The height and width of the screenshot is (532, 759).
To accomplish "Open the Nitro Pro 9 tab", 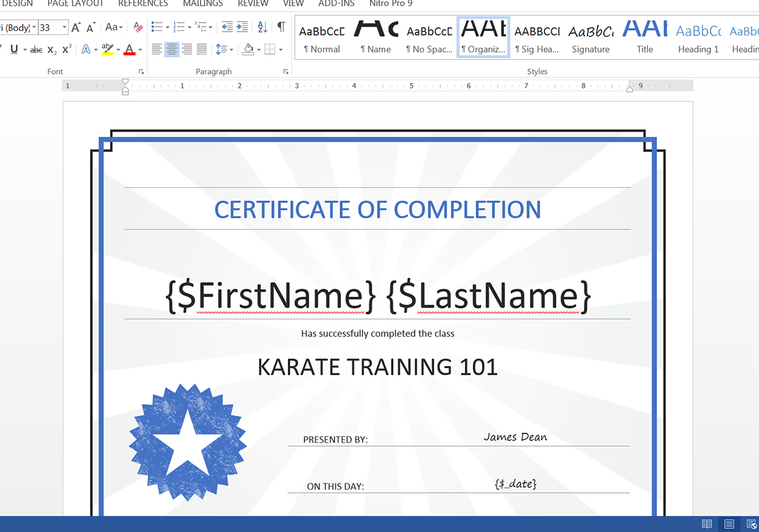I will [x=391, y=4].
